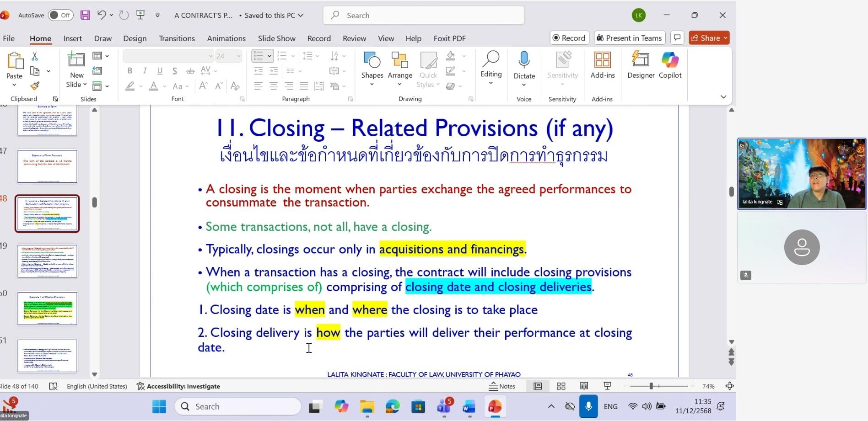Switch to Reading View in status bar

(x=584, y=386)
